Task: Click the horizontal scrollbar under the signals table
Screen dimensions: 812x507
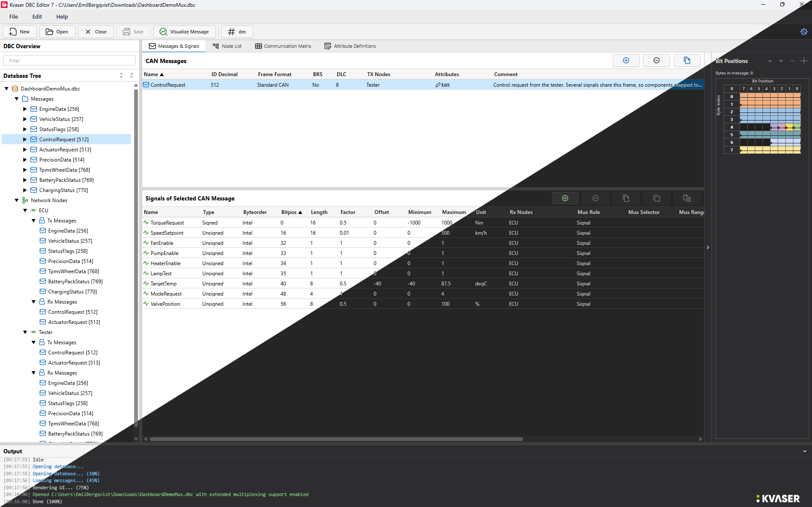Action: (336, 439)
